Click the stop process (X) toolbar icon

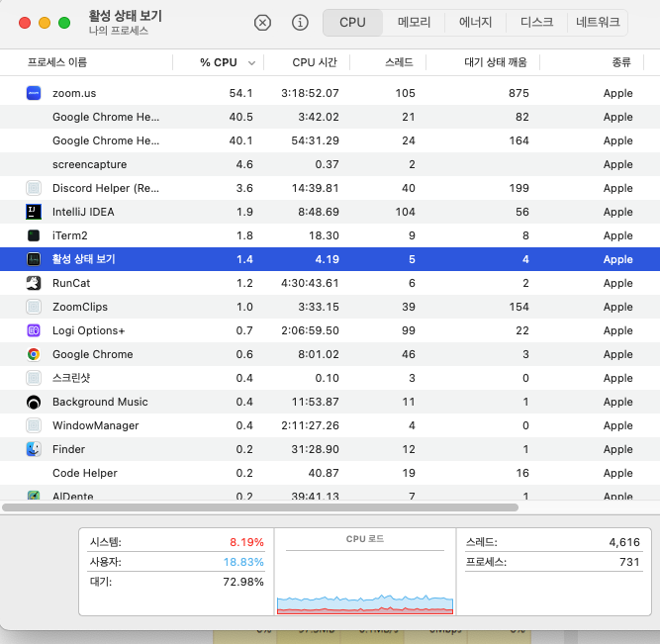262,23
